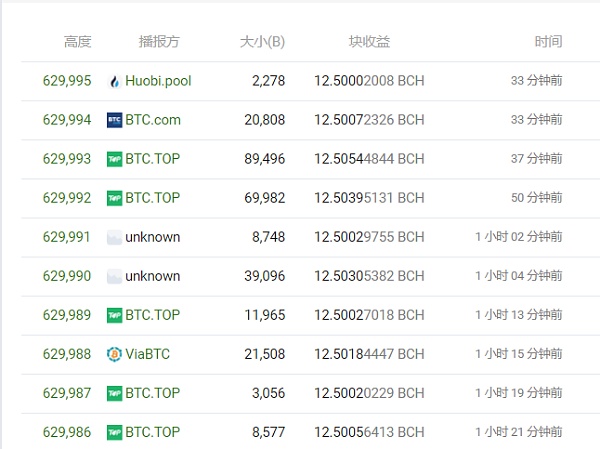This screenshot has height=449, width=600.
Task: Open block height 629,994 link
Action: pos(67,120)
